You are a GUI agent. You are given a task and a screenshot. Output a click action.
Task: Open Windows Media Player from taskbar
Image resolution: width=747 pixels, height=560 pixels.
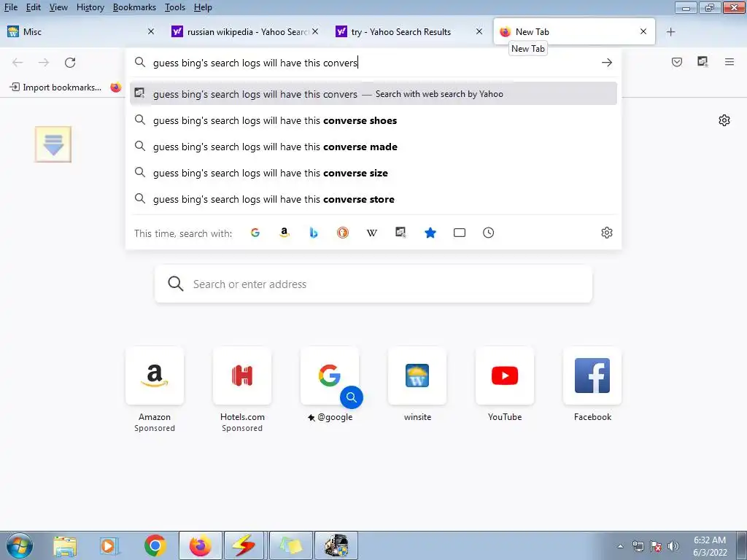[109, 545]
